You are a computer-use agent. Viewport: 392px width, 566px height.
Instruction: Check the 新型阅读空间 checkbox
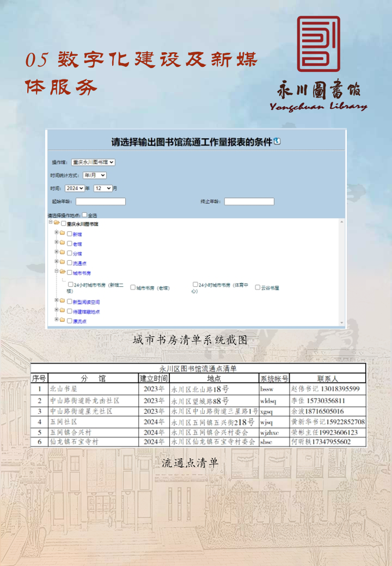(69, 302)
